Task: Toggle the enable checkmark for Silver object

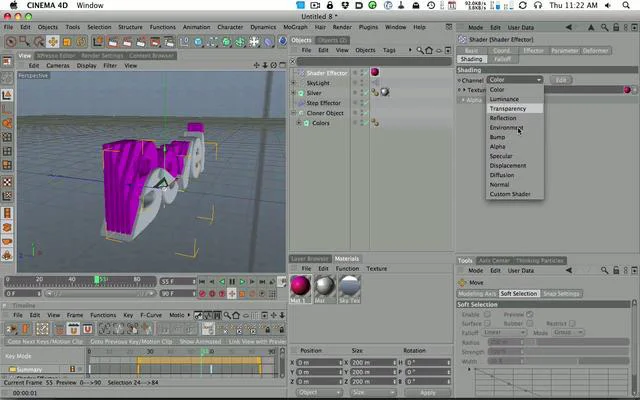Action: (364, 93)
